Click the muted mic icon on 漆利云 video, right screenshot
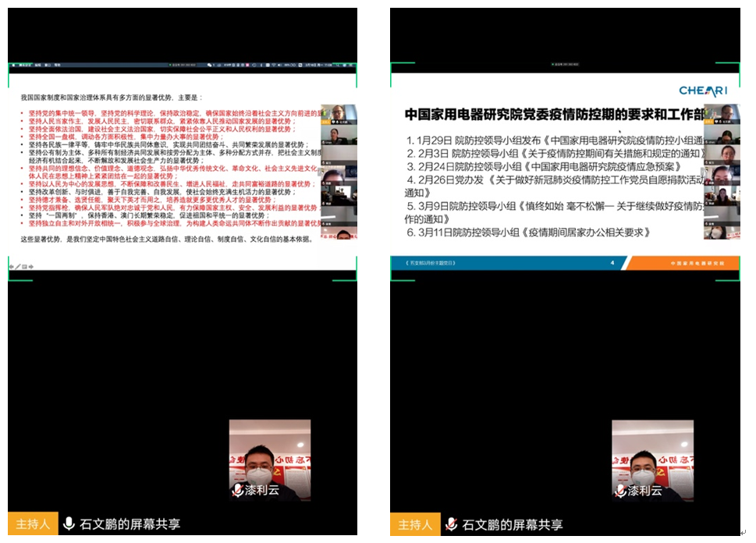This screenshot has height=543, width=756. (620, 491)
